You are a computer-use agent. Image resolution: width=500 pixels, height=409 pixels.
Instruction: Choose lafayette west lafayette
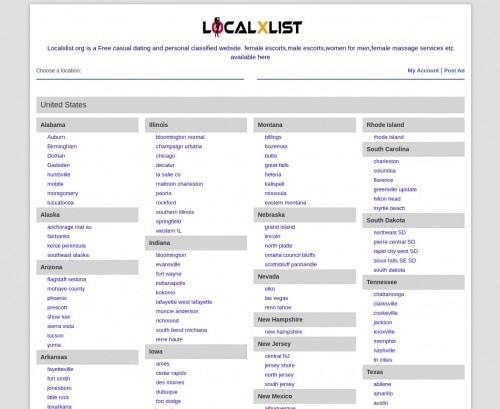184,302
